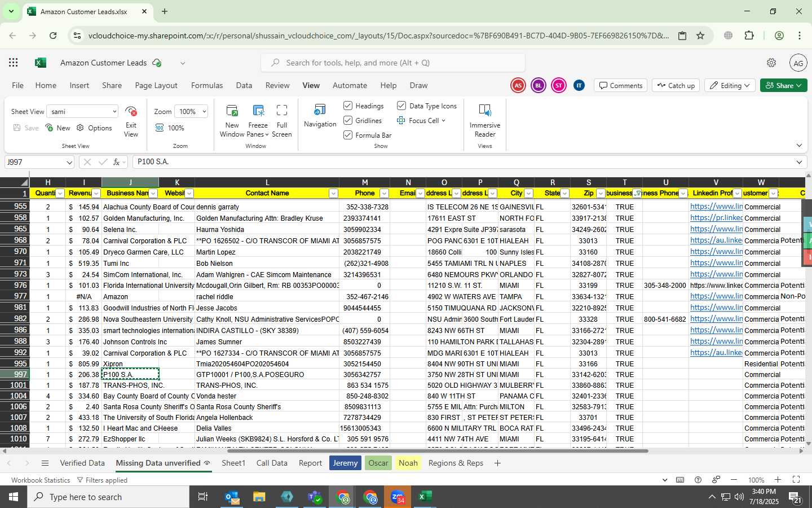Viewport: 812px width, 508px height.
Task: Open Excel app from the taskbar
Action: pyautogui.click(x=425, y=497)
